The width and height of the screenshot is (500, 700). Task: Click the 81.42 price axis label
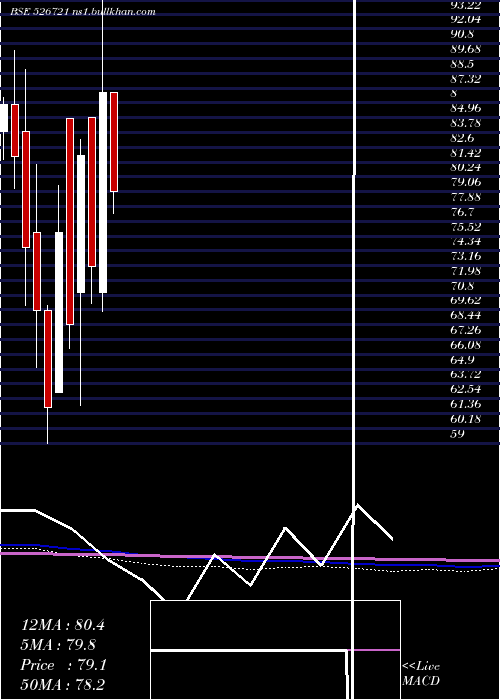[x=466, y=153]
